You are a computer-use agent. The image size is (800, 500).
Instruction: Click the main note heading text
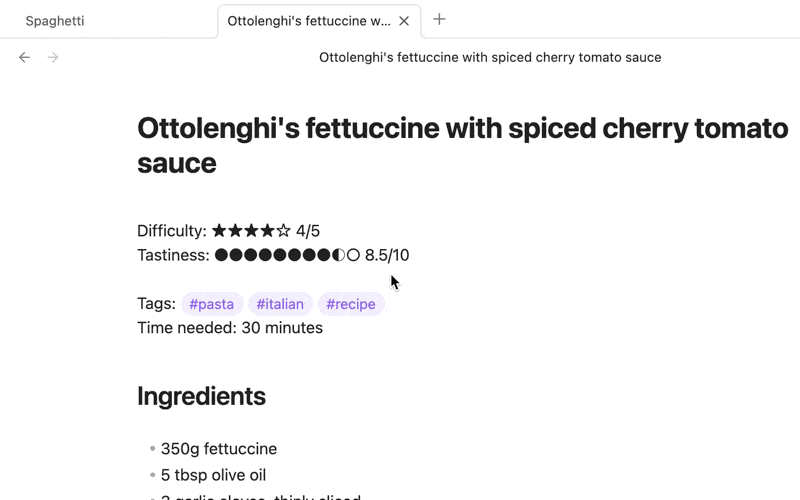click(x=463, y=145)
